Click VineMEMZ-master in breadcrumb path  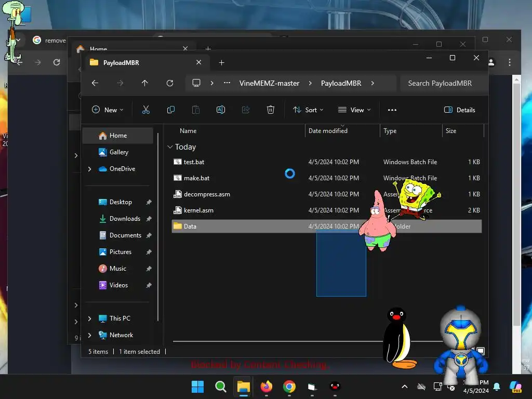[x=270, y=83]
